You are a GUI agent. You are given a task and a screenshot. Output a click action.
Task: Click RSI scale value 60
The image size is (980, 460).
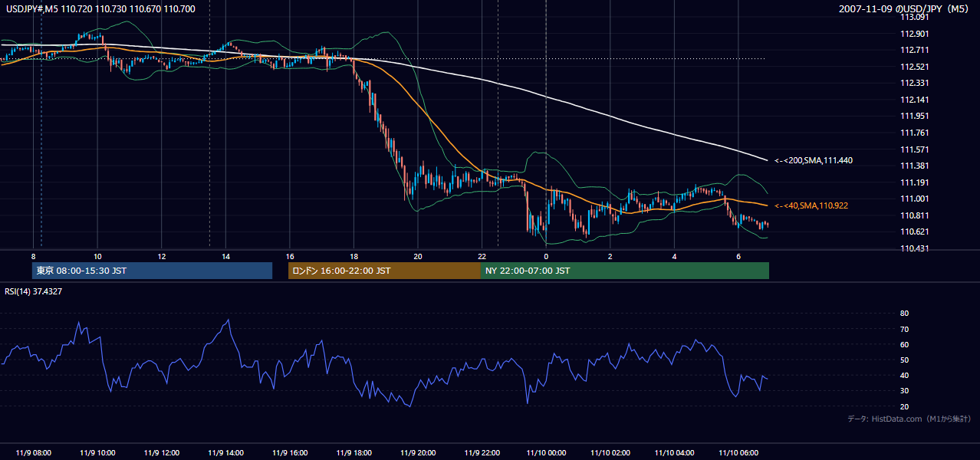click(x=905, y=345)
